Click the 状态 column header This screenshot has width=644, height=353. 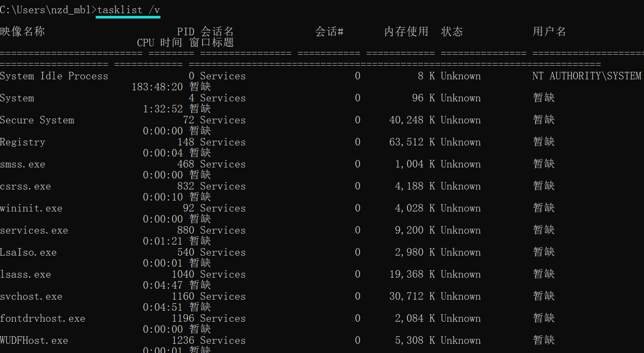[x=452, y=32]
